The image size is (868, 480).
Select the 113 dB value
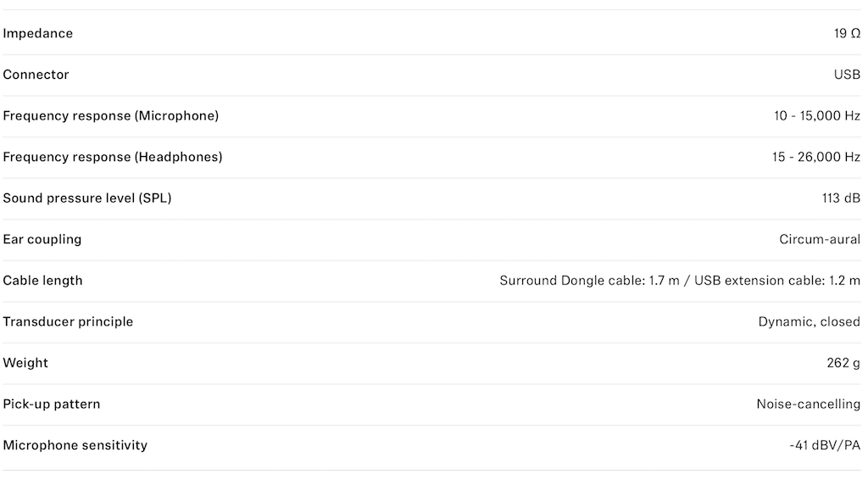coord(841,198)
